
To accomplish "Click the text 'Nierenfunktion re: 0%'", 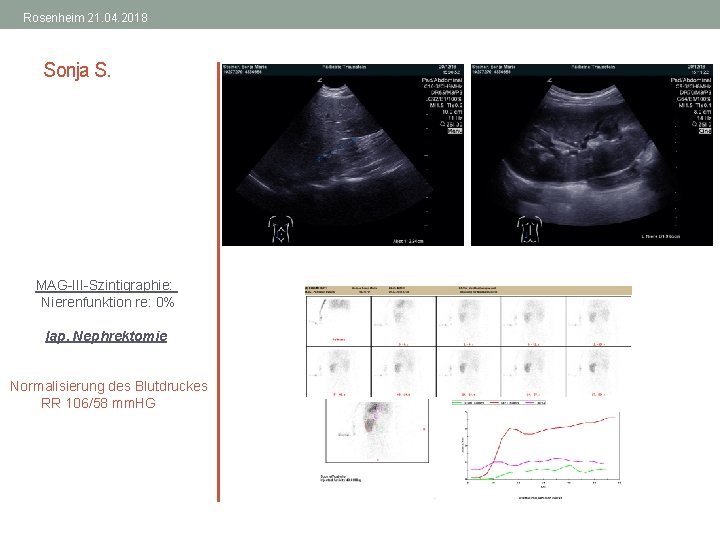I will click(x=107, y=302).
